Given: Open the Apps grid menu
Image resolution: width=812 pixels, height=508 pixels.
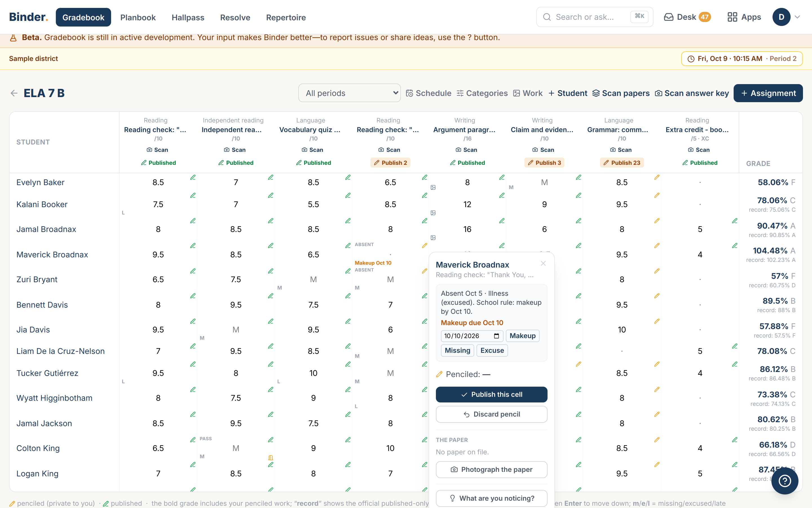Looking at the screenshot, I should click(x=744, y=17).
